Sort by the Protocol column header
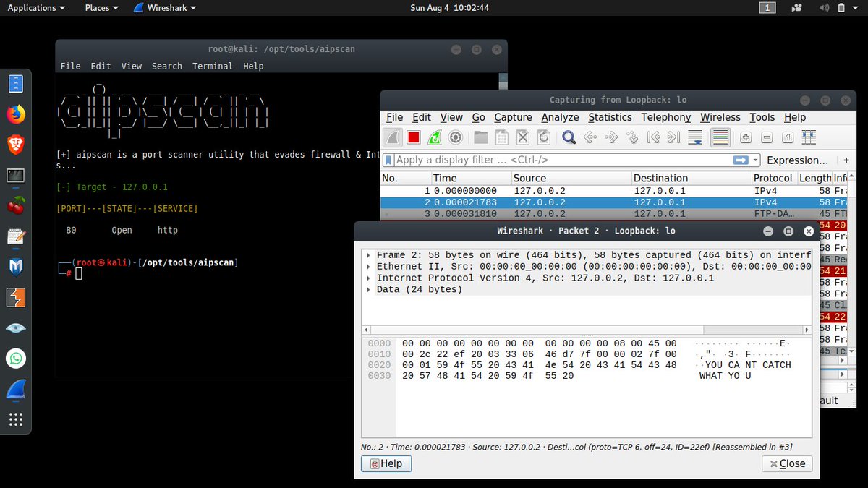Viewport: 868px width, 488px height. click(773, 178)
